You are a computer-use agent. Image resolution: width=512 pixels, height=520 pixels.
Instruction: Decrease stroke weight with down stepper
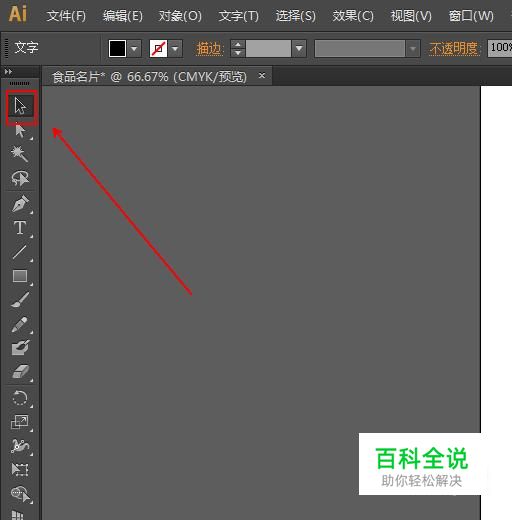(x=238, y=53)
